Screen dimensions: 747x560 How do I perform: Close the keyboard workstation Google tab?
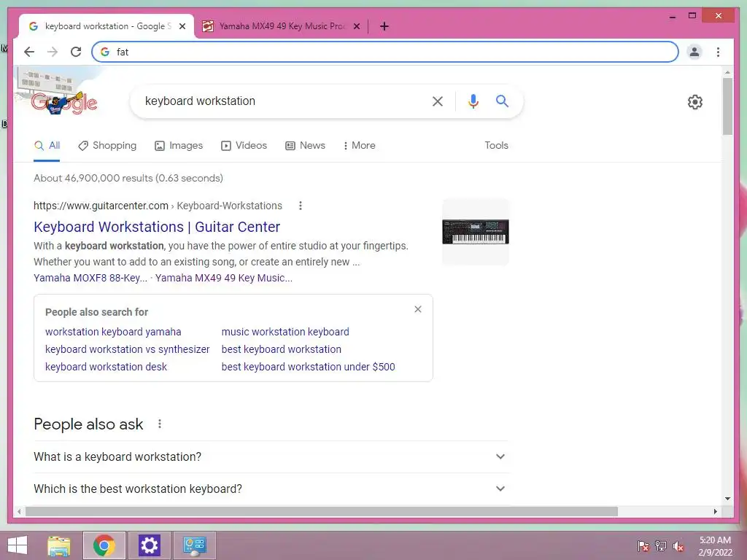pyautogui.click(x=182, y=26)
